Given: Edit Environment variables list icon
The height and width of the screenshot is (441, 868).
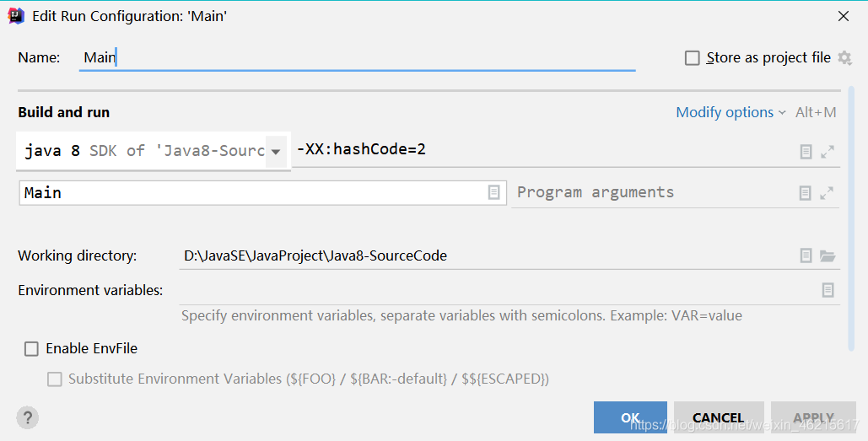Looking at the screenshot, I should click(x=828, y=290).
